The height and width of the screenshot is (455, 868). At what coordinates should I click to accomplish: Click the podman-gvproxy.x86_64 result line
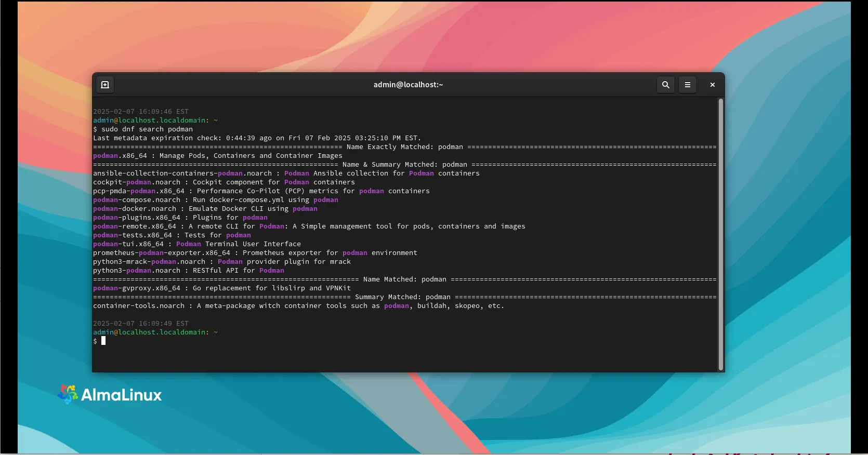point(222,288)
